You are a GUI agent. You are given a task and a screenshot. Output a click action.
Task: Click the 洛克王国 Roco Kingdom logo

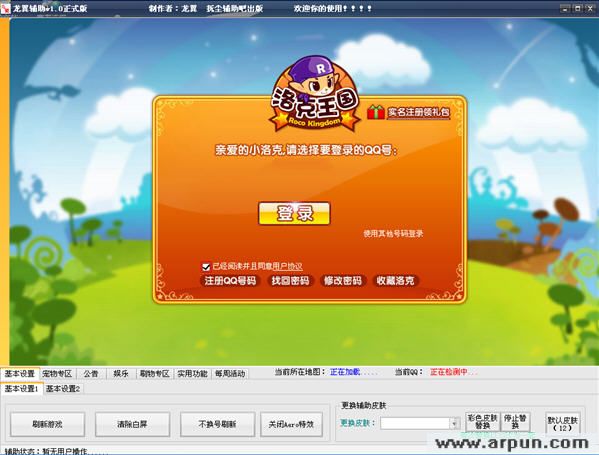click(315, 94)
